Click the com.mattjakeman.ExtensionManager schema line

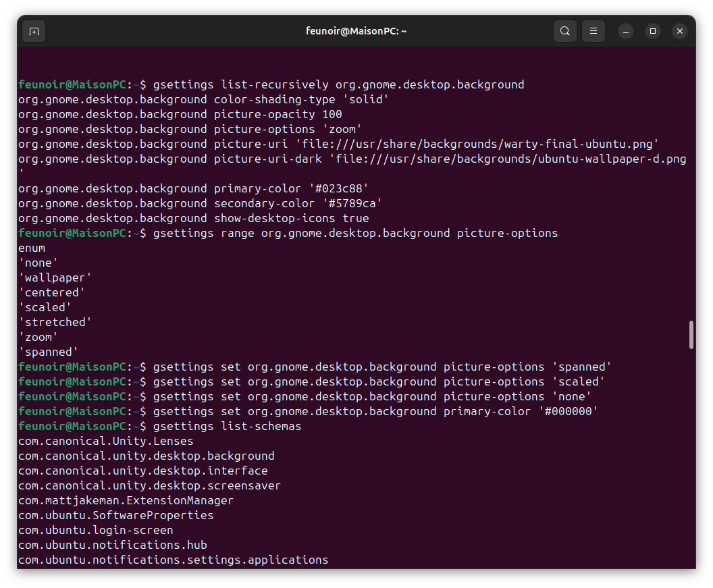click(126, 500)
